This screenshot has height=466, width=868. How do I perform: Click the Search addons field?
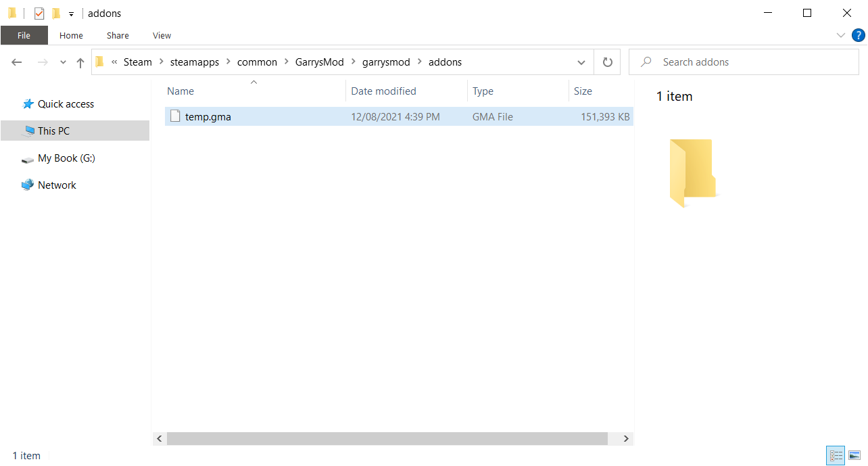click(744, 62)
